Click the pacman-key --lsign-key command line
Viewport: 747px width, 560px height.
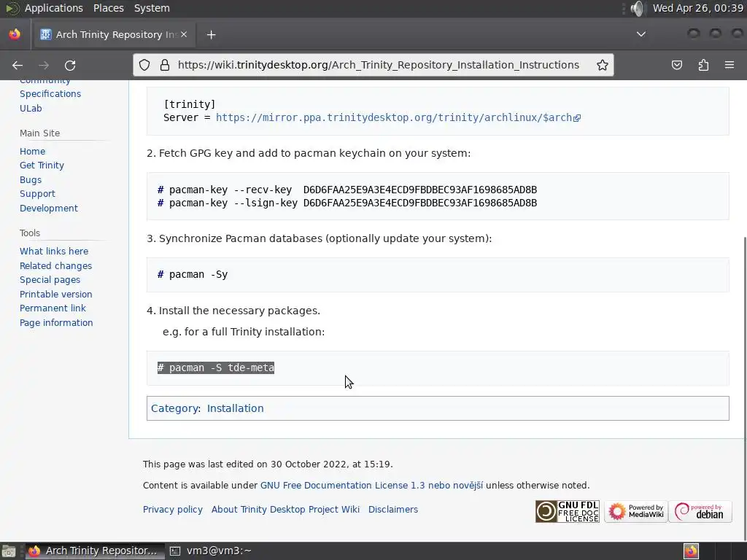tap(347, 203)
